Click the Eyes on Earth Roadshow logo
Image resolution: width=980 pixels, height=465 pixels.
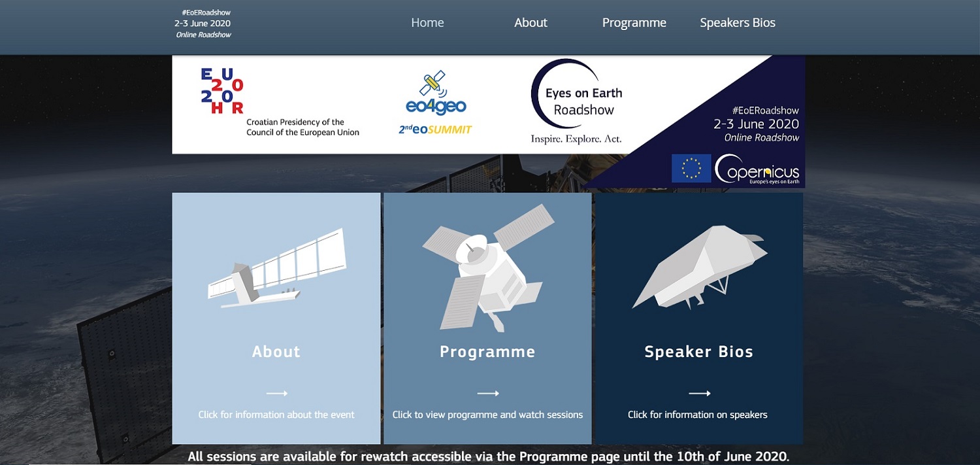pyautogui.click(x=576, y=101)
